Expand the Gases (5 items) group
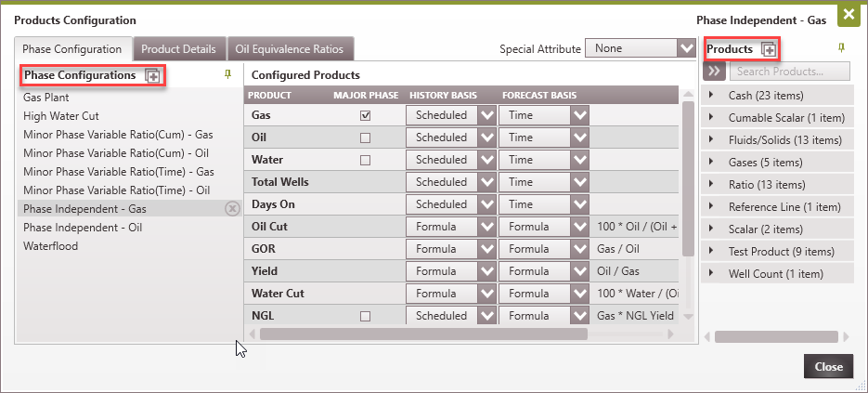Image resolution: width=868 pixels, height=393 pixels. [710, 162]
